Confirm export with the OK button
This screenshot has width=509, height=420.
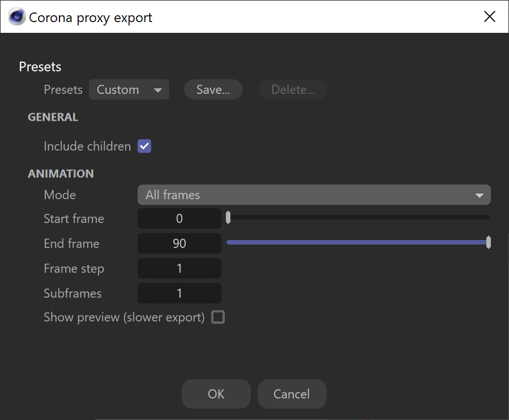[216, 394]
